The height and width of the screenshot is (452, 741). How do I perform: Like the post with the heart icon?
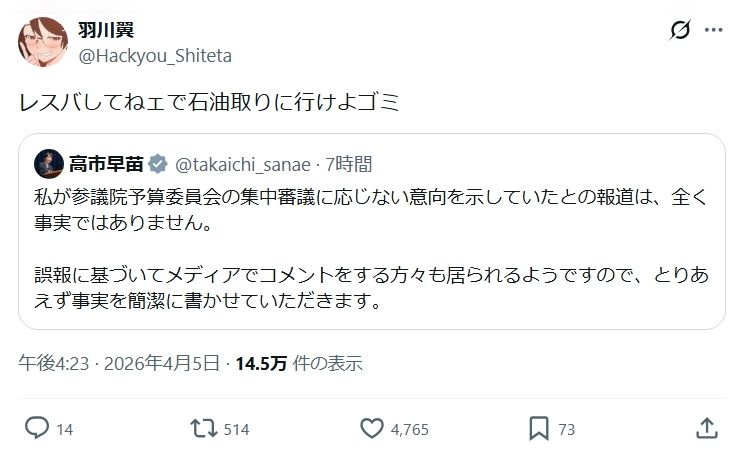[371, 429]
